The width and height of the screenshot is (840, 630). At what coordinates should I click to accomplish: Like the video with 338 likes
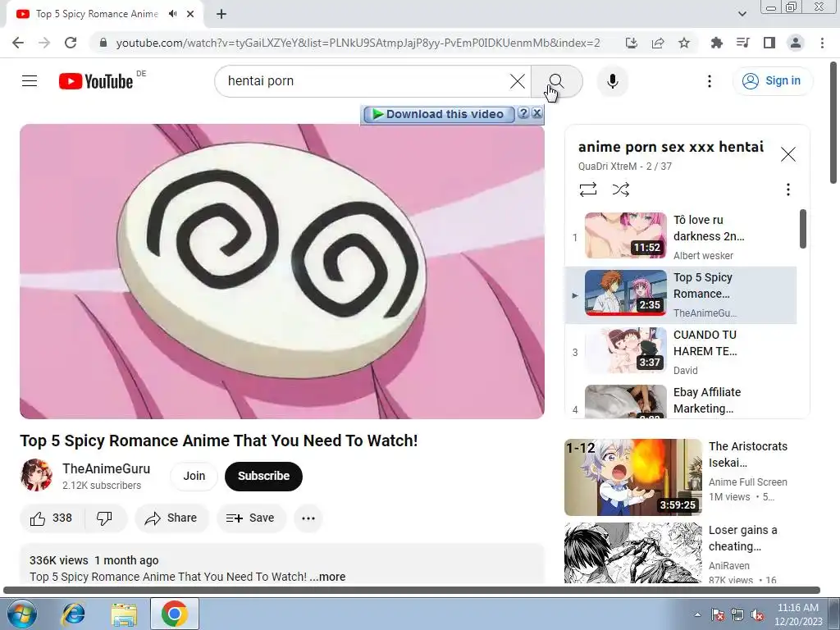tap(52, 518)
